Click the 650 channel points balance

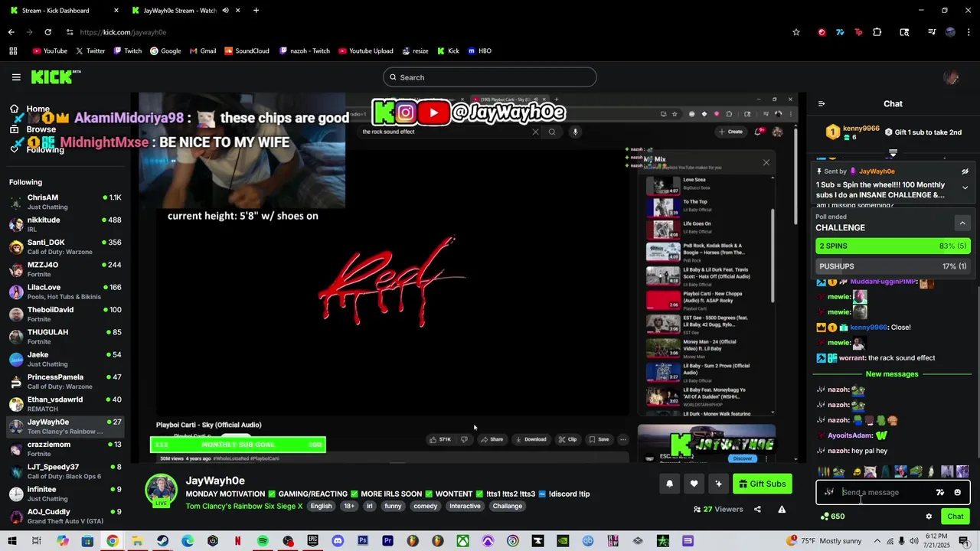click(x=832, y=517)
